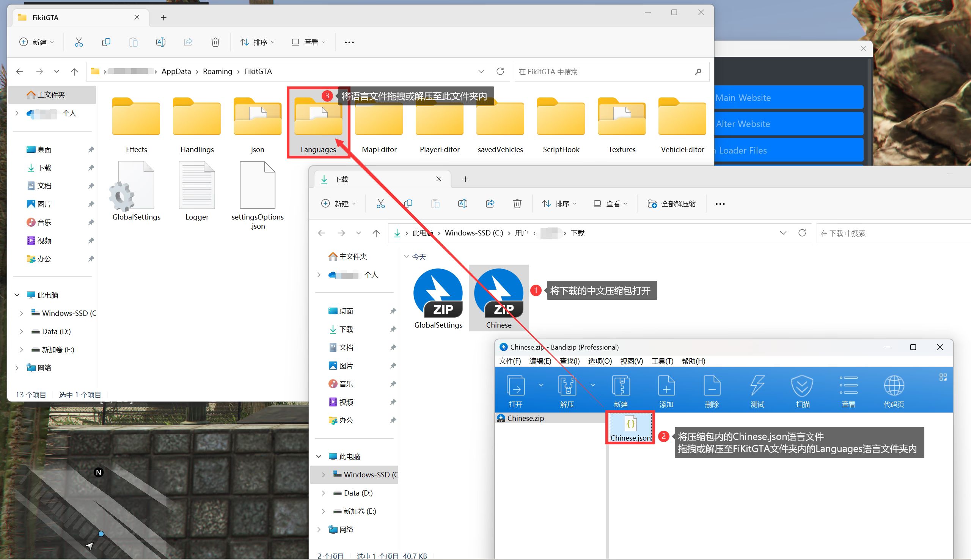Collapse the Today (今天) group in Downloads
Image resolution: width=971 pixels, height=560 pixels.
click(407, 257)
